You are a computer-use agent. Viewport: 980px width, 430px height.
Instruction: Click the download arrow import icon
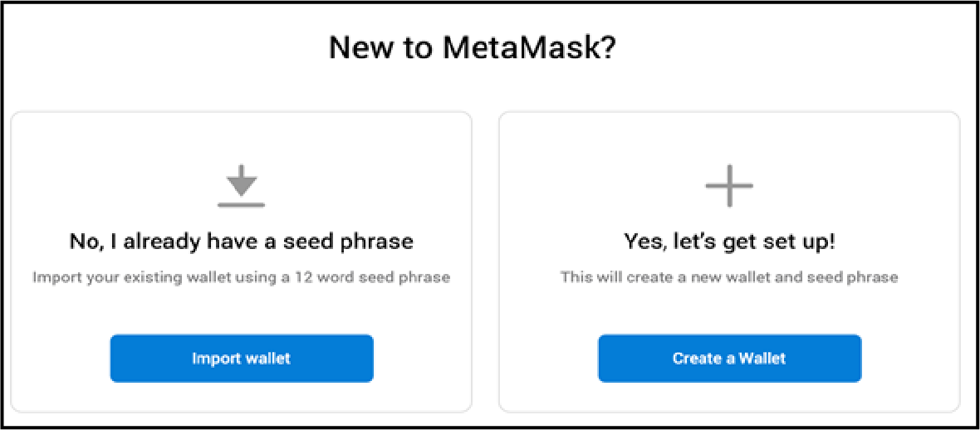[241, 186]
